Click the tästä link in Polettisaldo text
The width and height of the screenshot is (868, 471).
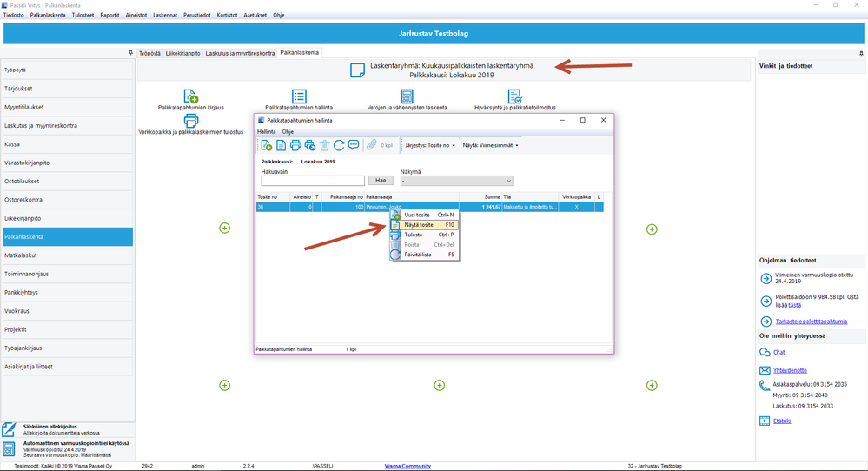tap(794, 306)
